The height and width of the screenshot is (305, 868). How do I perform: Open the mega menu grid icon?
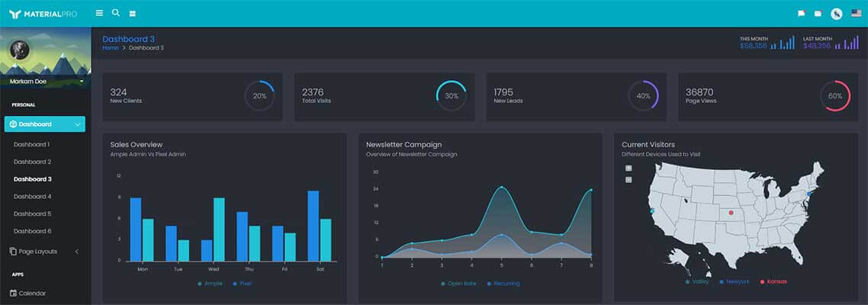(133, 14)
